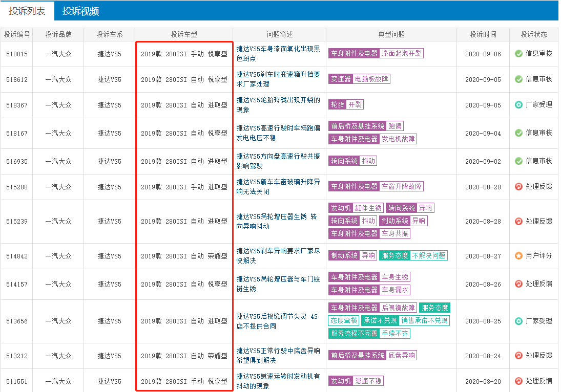This screenshot has width=561, height=392.
Task: Click red status icon for complaint 515288
Action: (x=518, y=187)
